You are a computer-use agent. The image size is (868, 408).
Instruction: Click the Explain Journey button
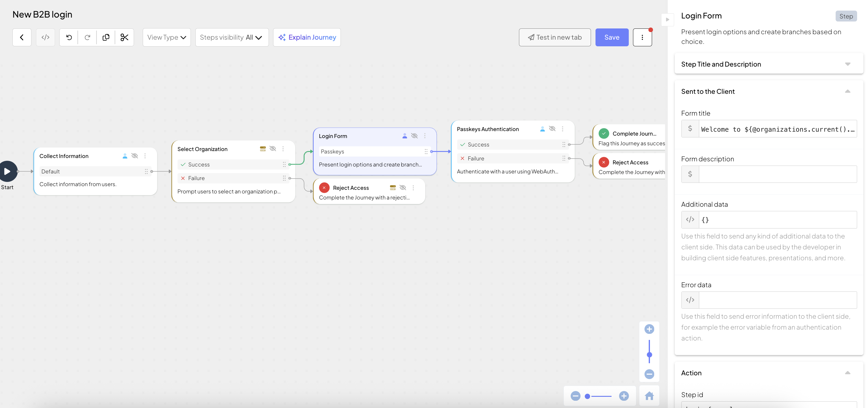[307, 37]
